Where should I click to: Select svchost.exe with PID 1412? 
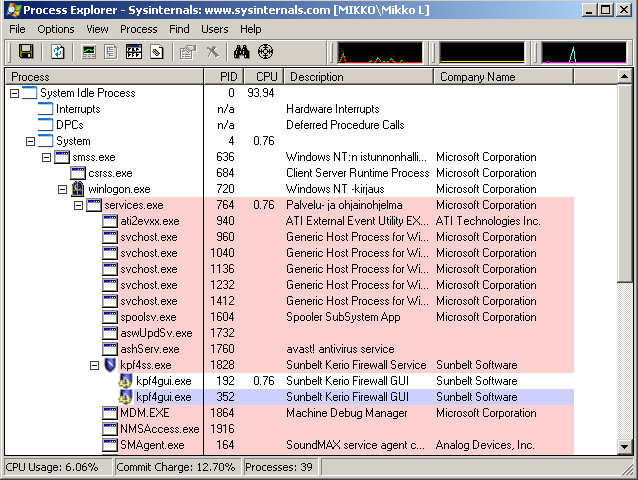290,301
